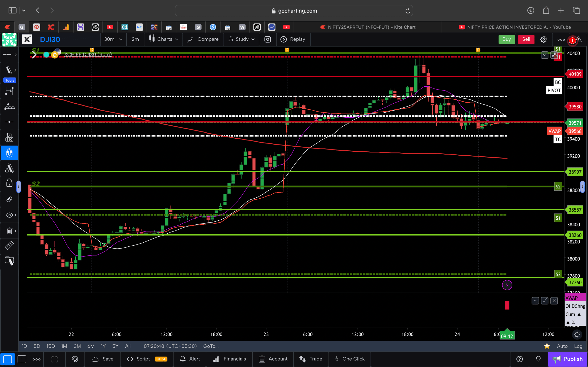Open the chart templates folder icon
This screenshot has width=588, height=367.
click(9, 261)
